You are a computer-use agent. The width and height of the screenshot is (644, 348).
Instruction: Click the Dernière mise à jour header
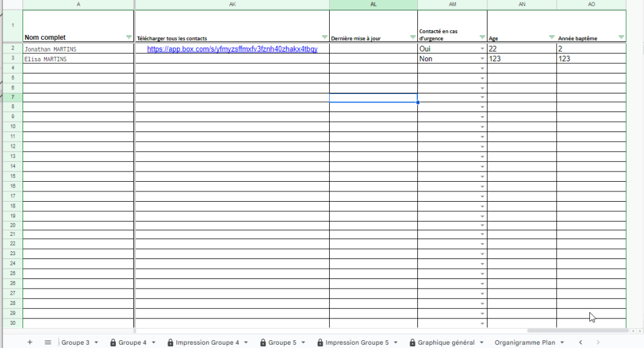374,26
